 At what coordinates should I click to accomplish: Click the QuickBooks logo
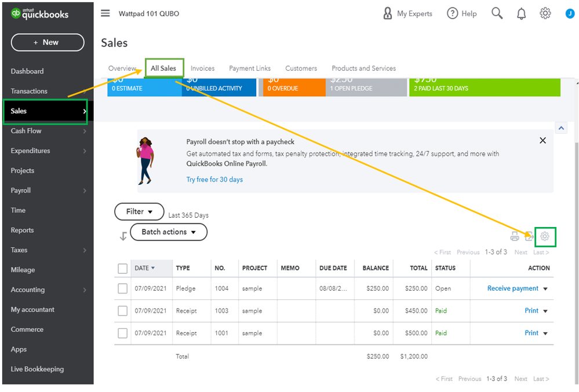pos(40,14)
